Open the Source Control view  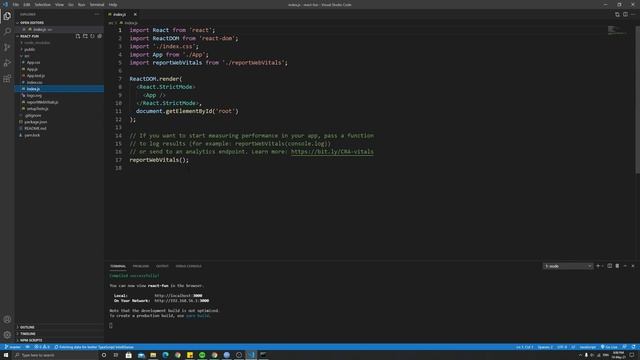(7, 47)
